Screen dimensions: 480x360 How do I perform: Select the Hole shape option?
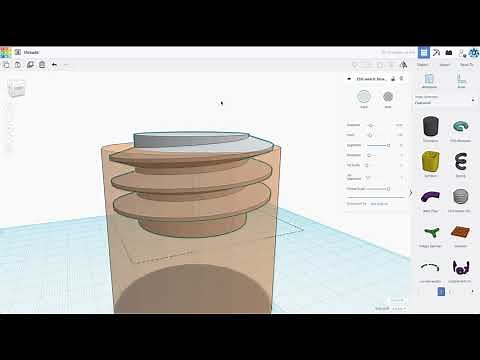pos(388,97)
